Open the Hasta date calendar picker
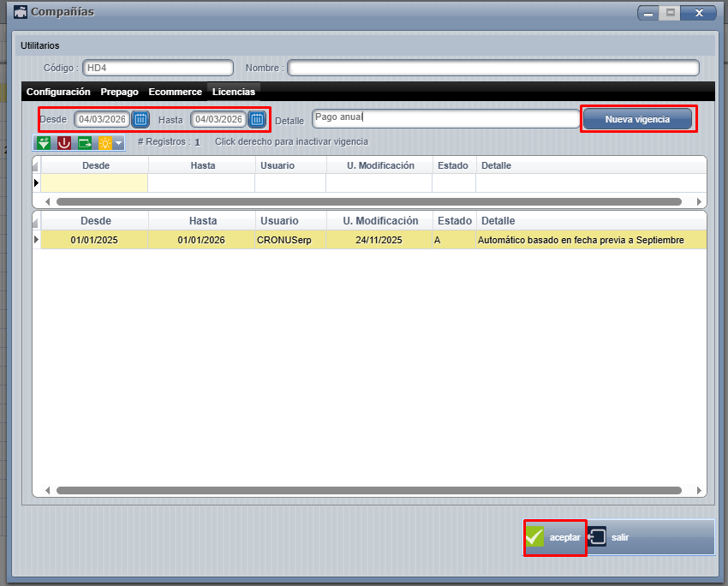 click(257, 119)
